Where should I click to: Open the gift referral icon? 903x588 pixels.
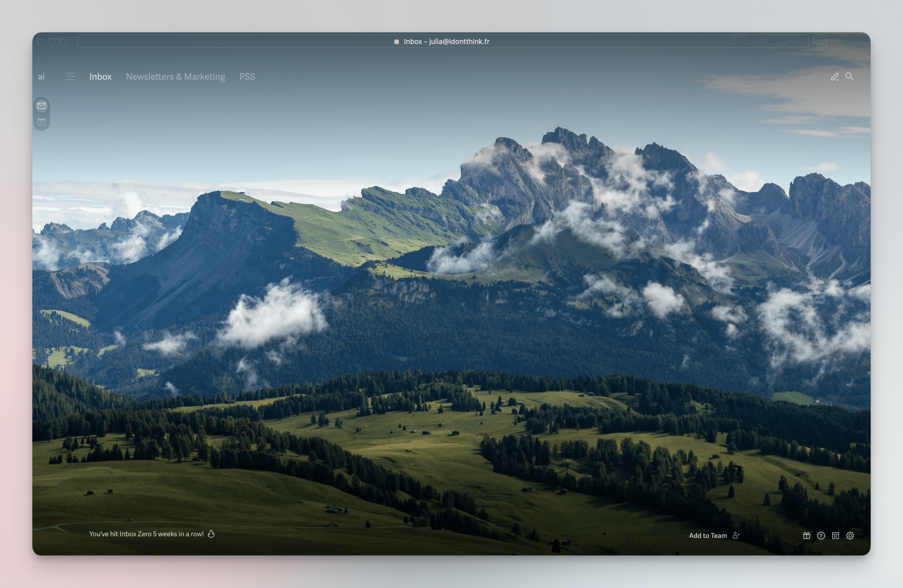(806, 535)
